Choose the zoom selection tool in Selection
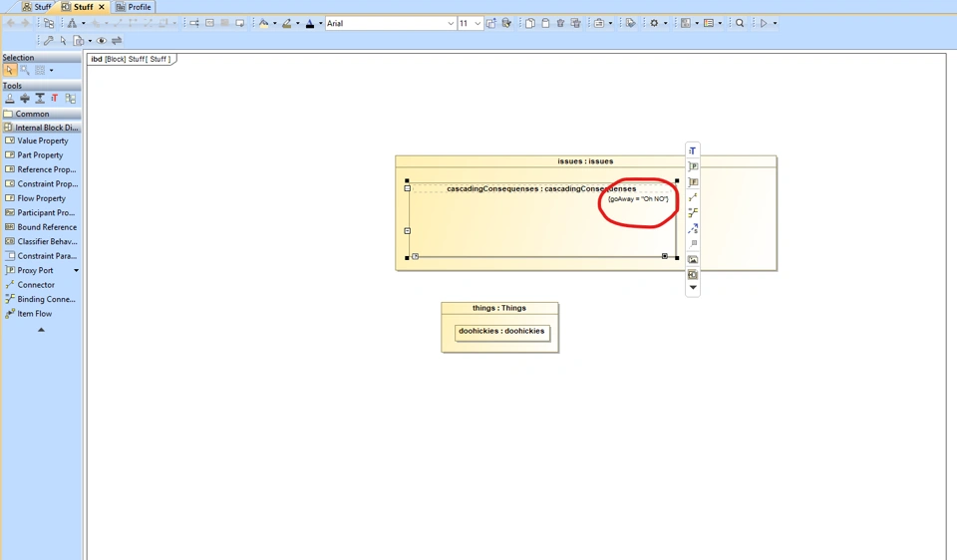Image resolution: width=957 pixels, height=560 pixels. point(24,70)
